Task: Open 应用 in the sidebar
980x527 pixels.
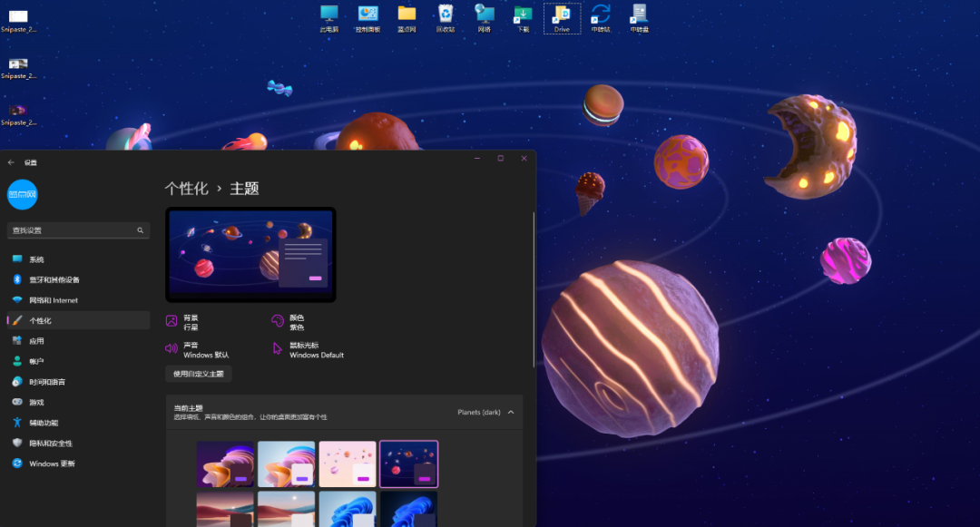Action: click(x=78, y=341)
